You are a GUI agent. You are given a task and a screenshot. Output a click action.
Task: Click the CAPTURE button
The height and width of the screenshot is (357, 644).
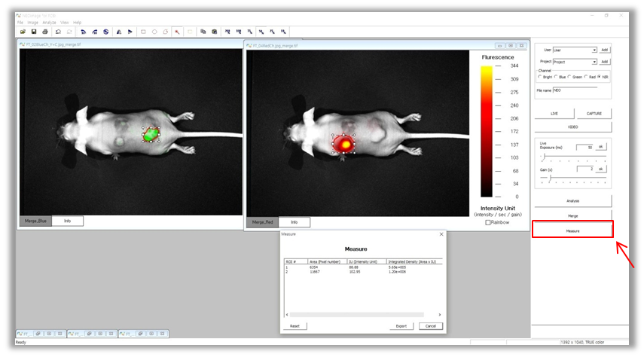594,114
